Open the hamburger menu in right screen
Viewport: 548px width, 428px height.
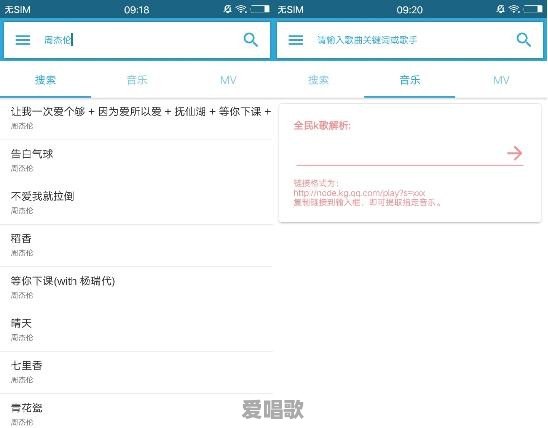[x=296, y=40]
